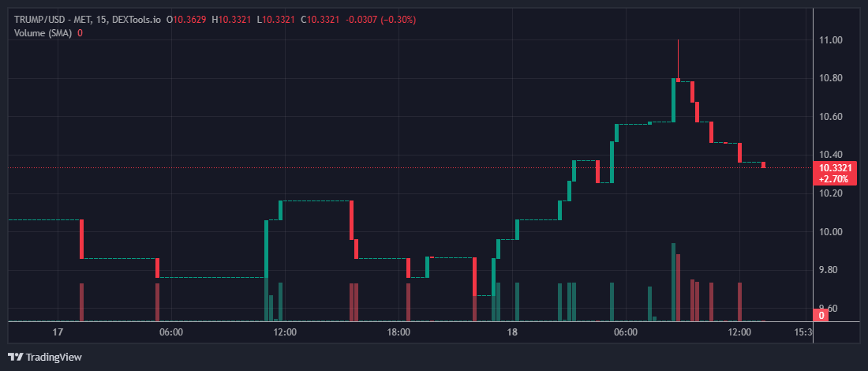Click the red 10.3321 current price tag
This screenshot has width=868, height=371.
[834, 168]
